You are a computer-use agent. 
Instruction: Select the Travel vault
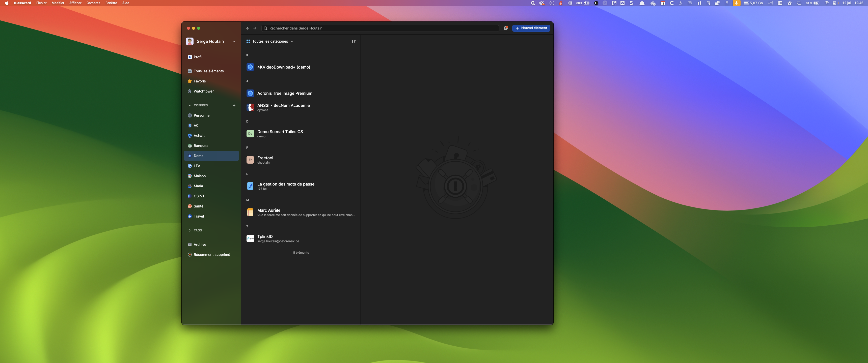[x=211, y=217]
